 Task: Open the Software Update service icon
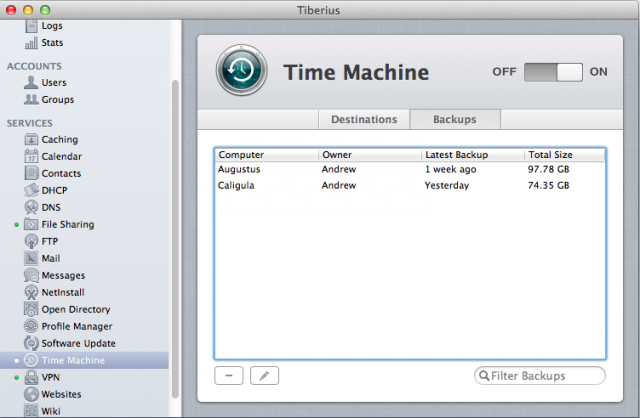click(31, 343)
